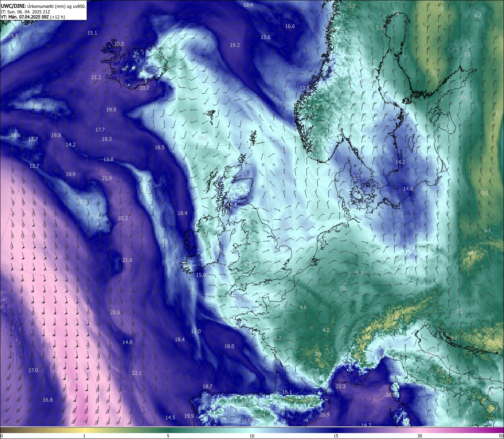The height and width of the screenshot is (439, 504).
Task: Click the 19.8 value label
Action: (x=56, y=135)
